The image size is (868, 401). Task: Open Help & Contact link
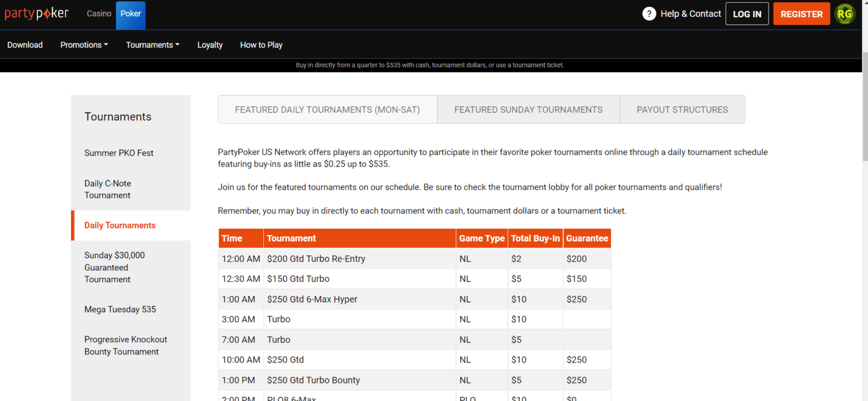click(x=691, y=14)
